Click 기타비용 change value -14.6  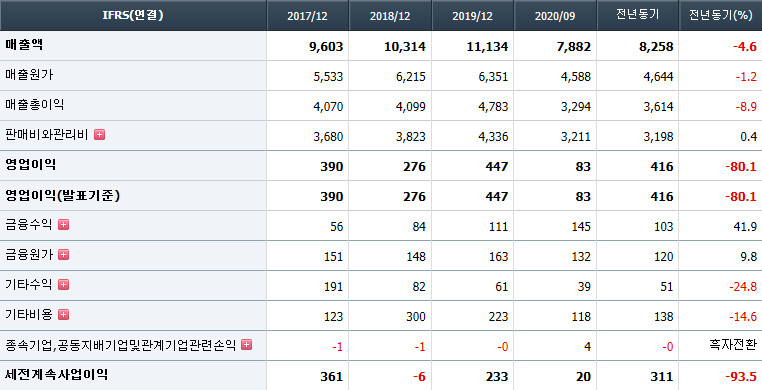(743, 317)
